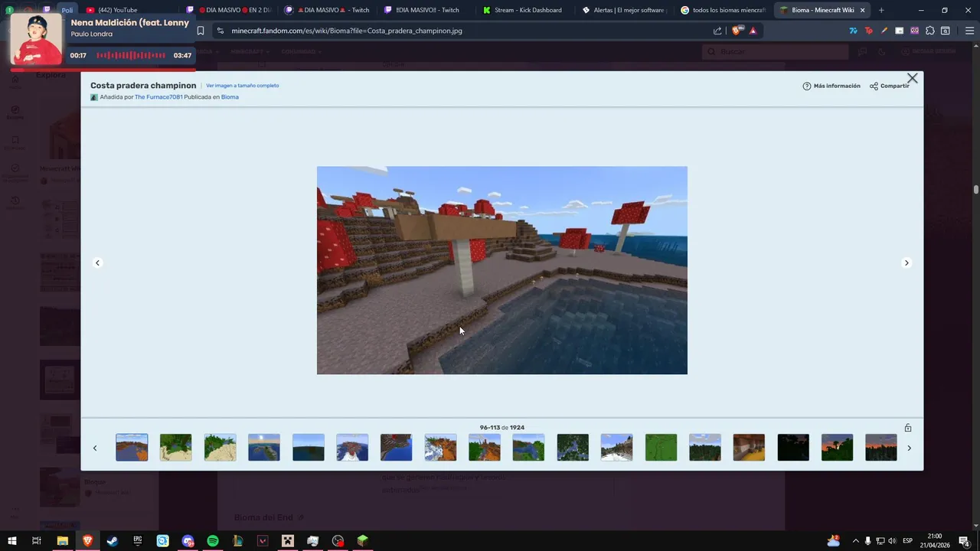Open the Compartir share option
Screen dimensions: 980x551
tap(890, 86)
